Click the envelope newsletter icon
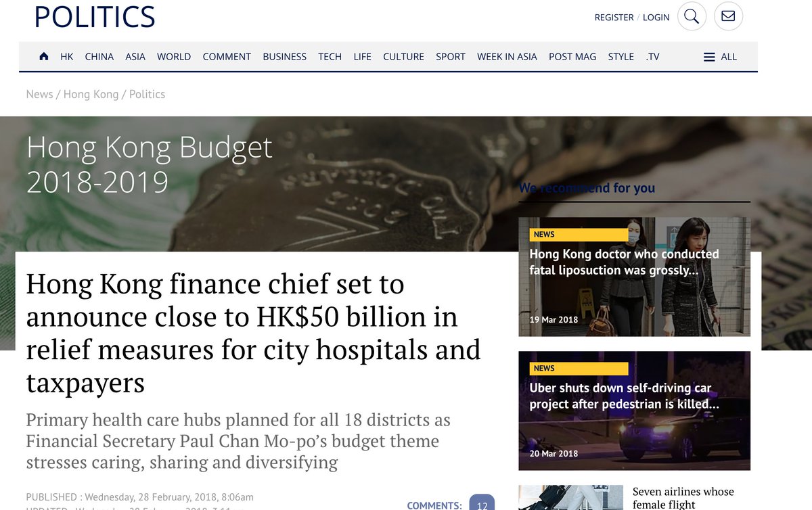This screenshot has height=510, width=812. tap(728, 17)
